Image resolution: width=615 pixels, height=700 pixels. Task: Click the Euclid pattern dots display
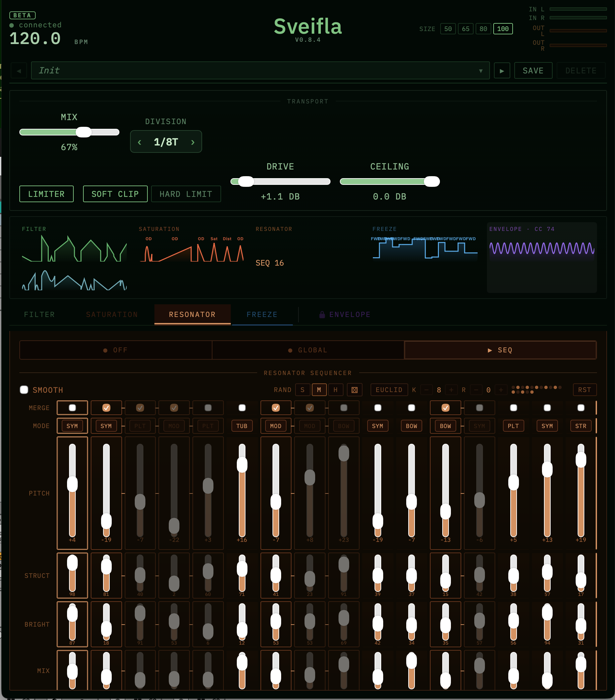click(536, 390)
